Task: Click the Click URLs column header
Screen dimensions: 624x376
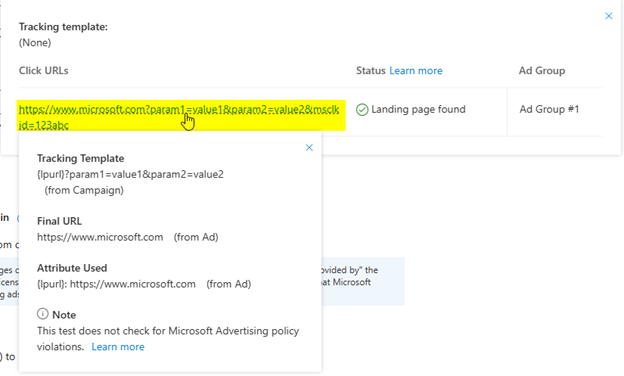Action: click(44, 70)
